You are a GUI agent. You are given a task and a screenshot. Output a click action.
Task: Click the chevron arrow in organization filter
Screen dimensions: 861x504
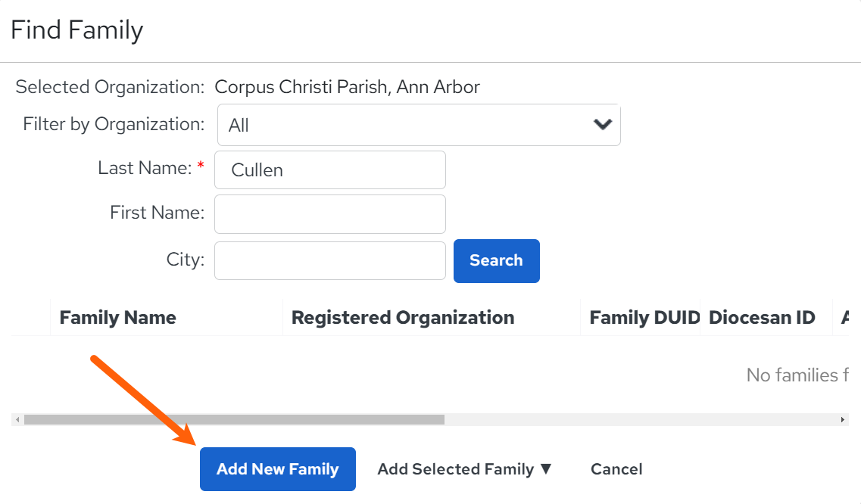(x=602, y=125)
